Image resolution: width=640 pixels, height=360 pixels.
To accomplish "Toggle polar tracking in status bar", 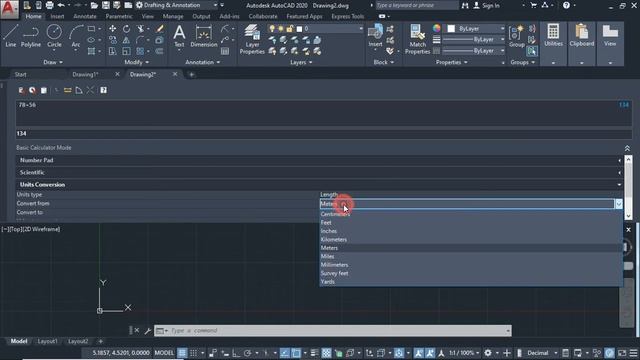I will 248,353.
